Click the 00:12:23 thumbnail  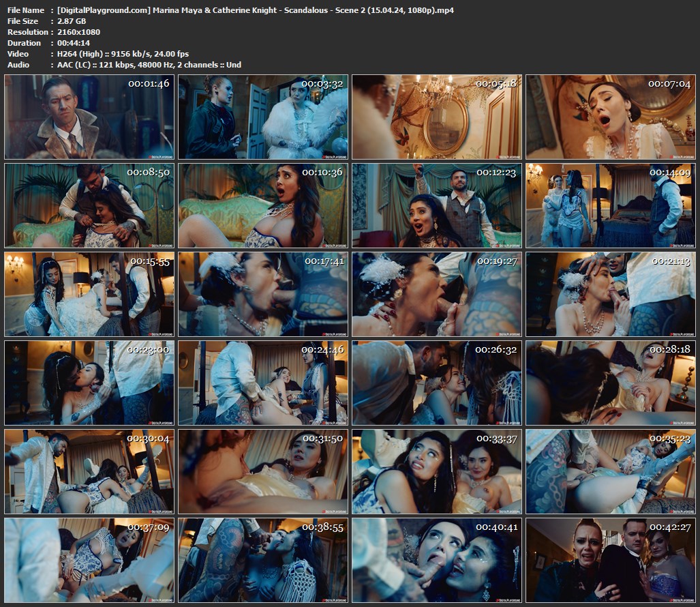(x=437, y=205)
